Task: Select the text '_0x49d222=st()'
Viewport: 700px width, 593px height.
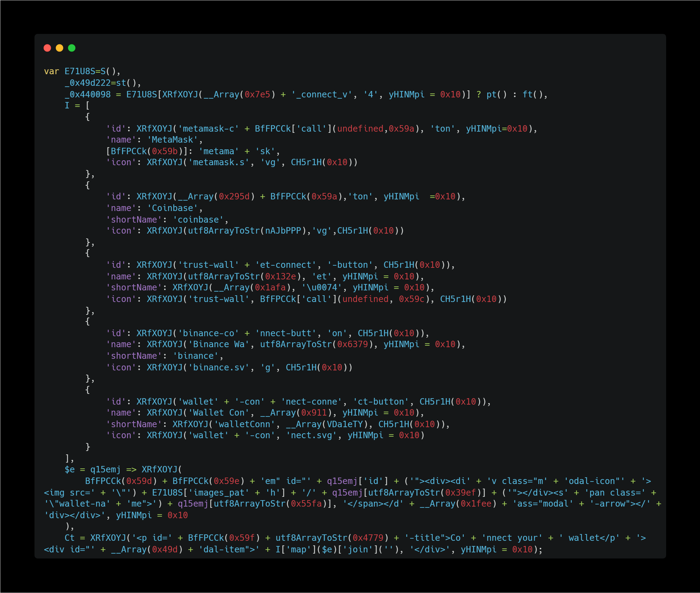Action: [x=100, y=83]
